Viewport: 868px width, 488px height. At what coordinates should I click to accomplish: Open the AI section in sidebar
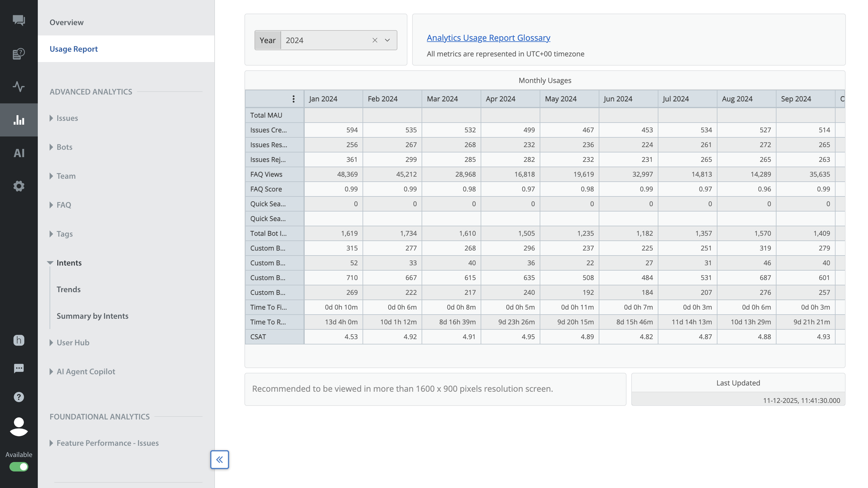(x=19, y=153)
